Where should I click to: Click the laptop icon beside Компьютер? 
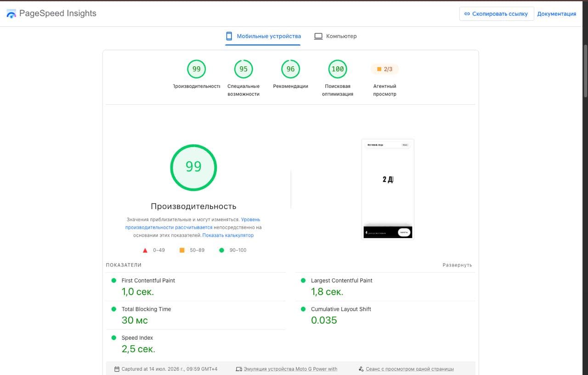point(318,36)
